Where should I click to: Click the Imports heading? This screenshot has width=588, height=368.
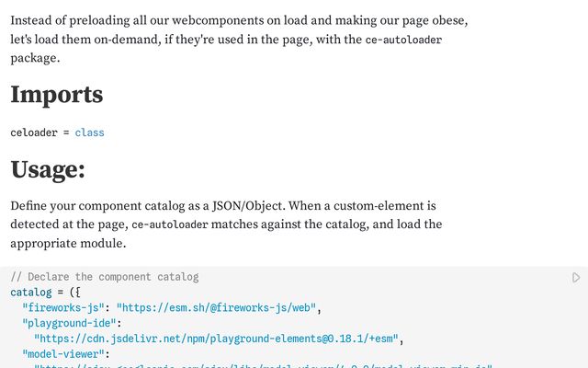[57, 95]
